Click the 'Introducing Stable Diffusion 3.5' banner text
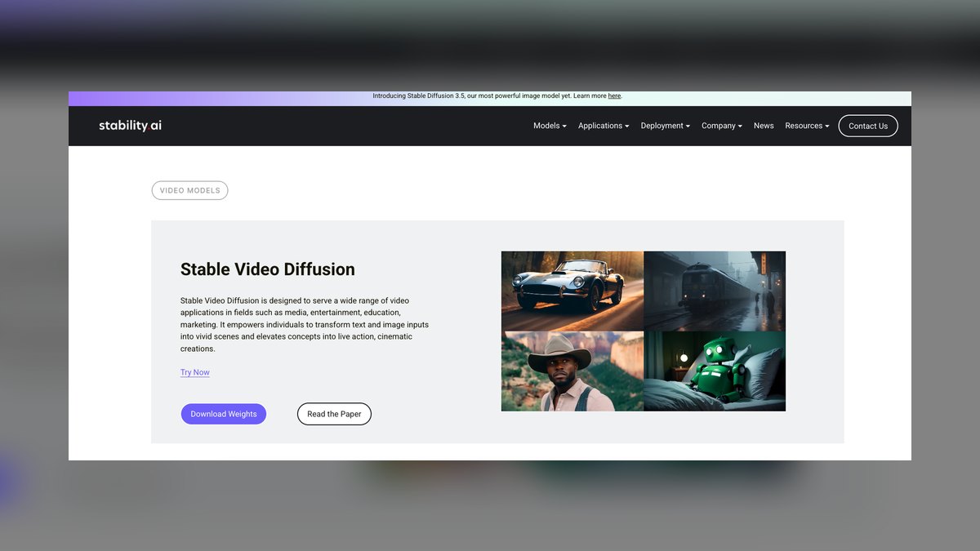The height and width of the screenshot is (551, 980). click(x=497, y=96)
